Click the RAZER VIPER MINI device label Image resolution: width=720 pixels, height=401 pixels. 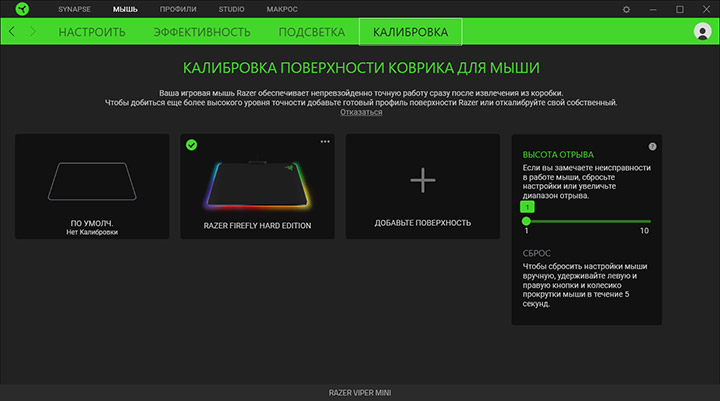click(x=360, y=393)
